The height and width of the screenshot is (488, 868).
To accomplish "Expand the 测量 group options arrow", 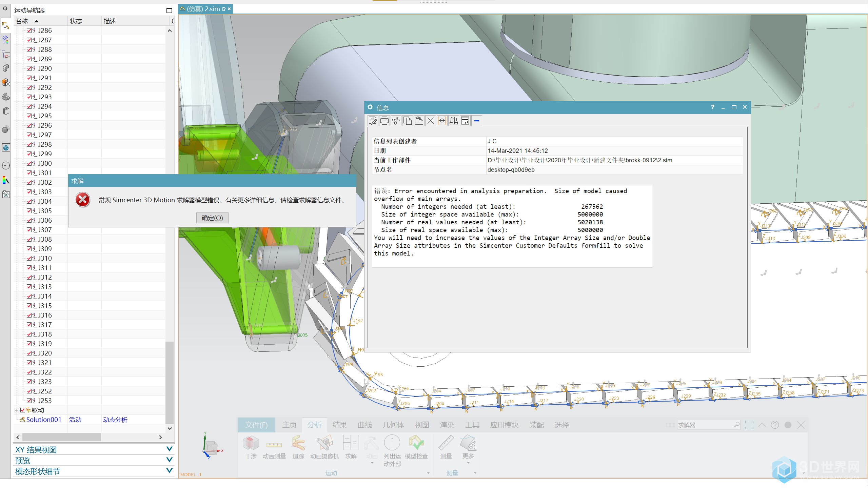I will tap(475, 473).
